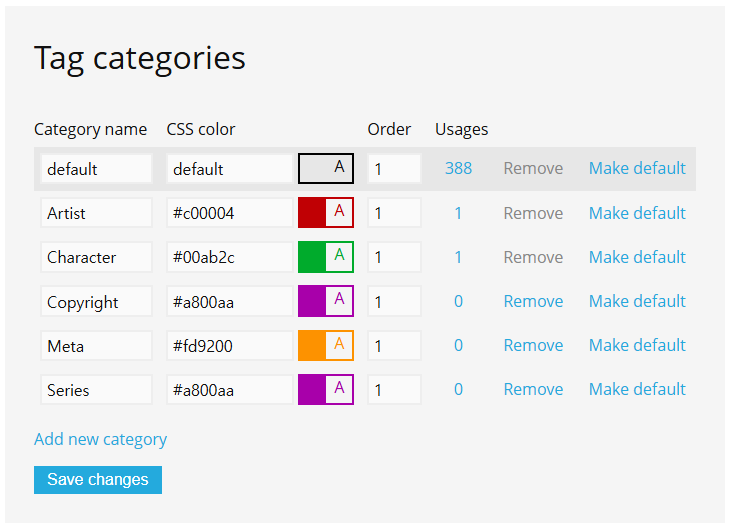Click the #fd9200 color field
The height and width of the screenshot is (529, 731).
pos(230,346)
